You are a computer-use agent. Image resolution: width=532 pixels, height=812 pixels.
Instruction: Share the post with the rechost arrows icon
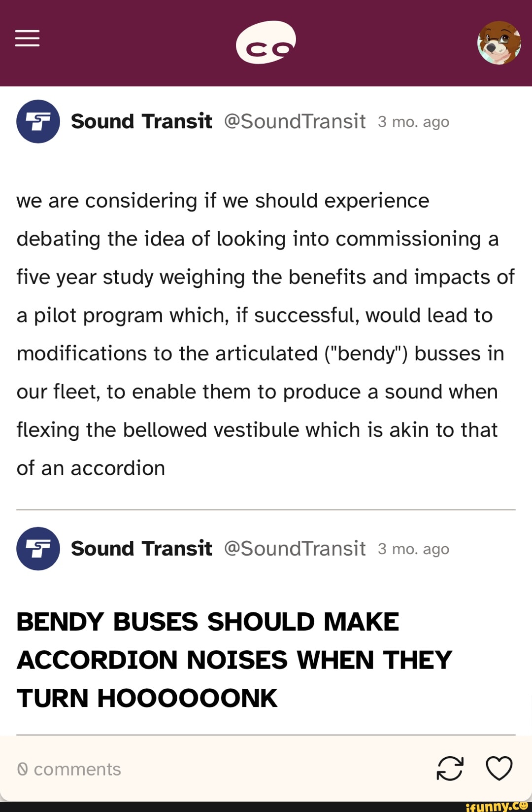[450, 768]
